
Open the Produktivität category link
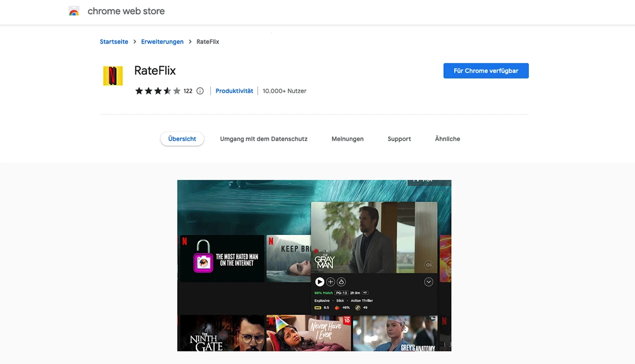pyautogui.click(x=234, y=91)
